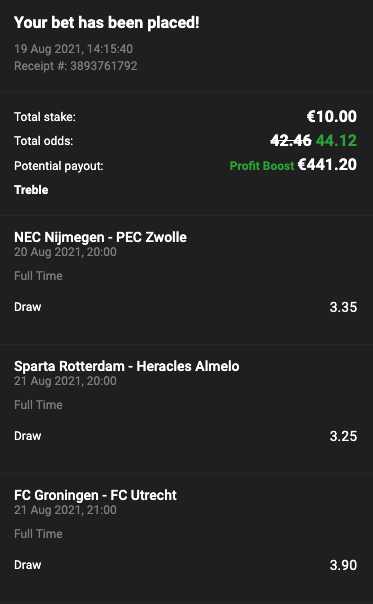Click the 20 Aug 2021, 20:00 match date
This screenshot has width=373, height=604.
[x=65, y=252]
